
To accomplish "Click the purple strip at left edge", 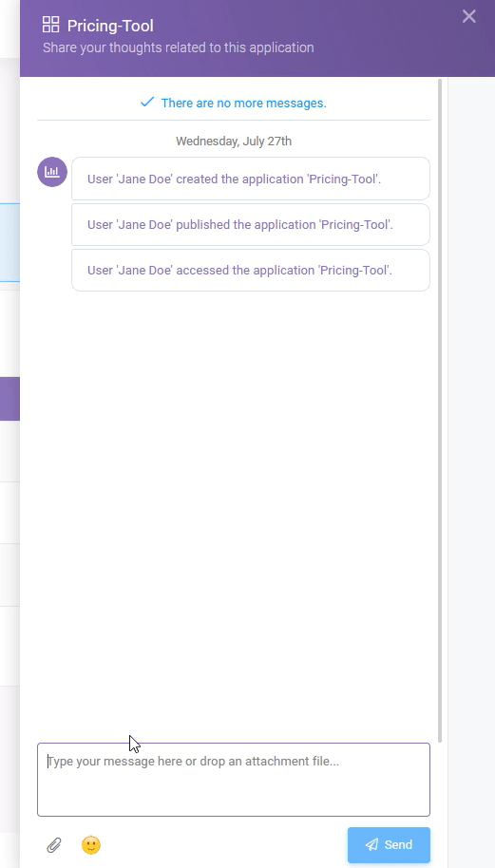I will click(x=10, y=399).
